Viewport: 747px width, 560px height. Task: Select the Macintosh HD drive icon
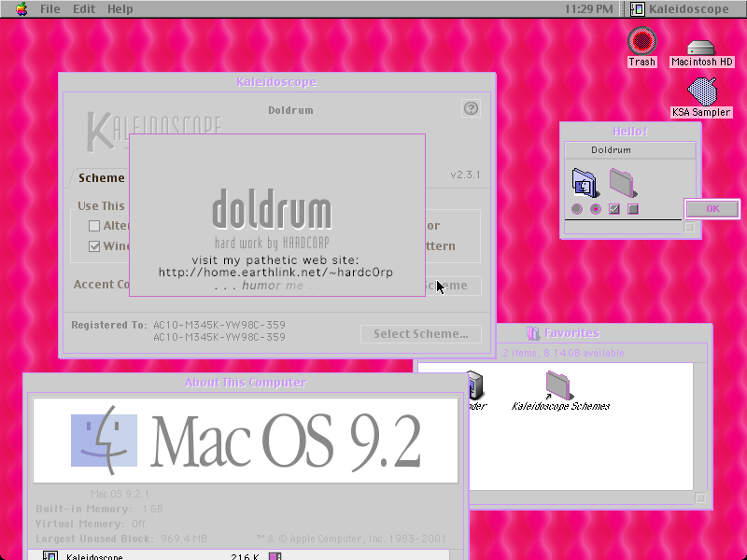click(701, 53)
